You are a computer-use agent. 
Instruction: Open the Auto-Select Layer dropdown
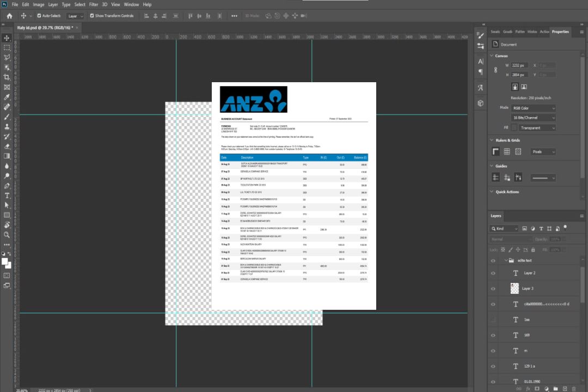75,16
